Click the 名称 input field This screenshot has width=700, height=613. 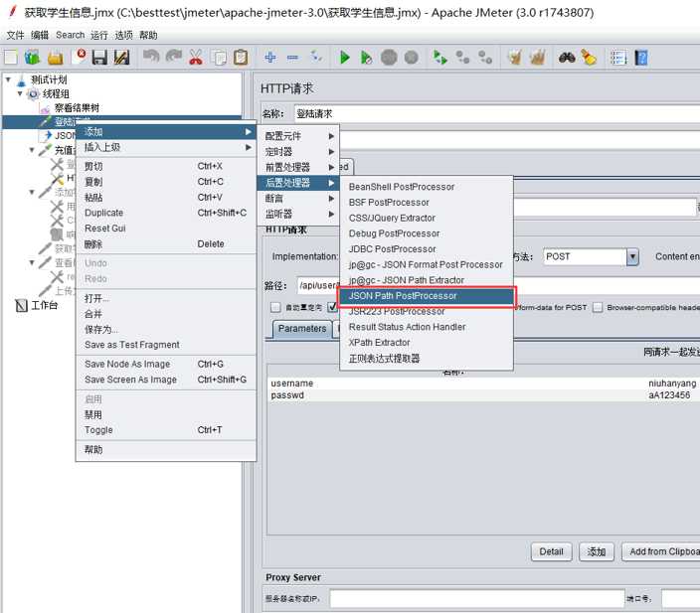[x=496, y=114]
